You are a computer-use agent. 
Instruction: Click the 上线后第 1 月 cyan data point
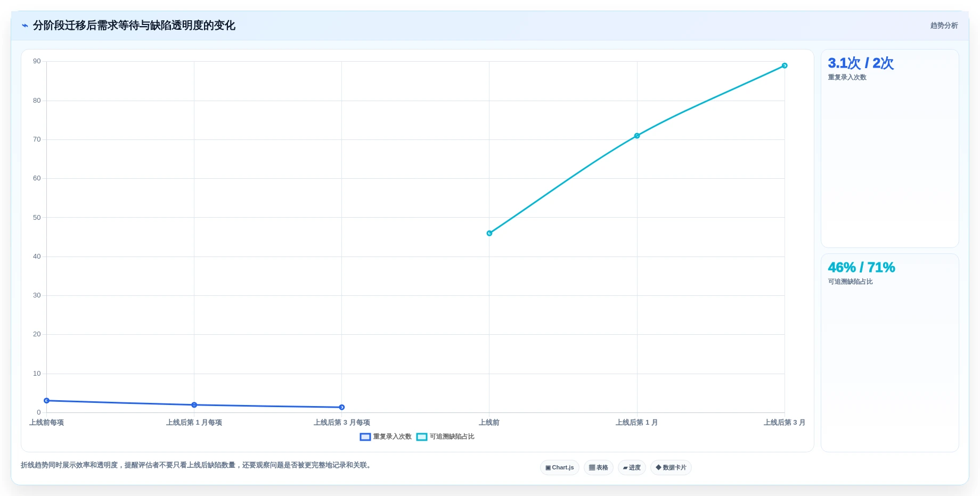tap(637, 136)
